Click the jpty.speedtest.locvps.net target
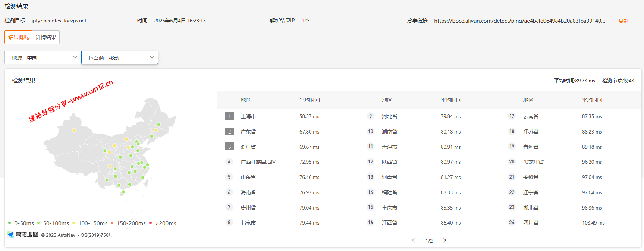Screen dimensions: 644x251 (x=59, y=21)
